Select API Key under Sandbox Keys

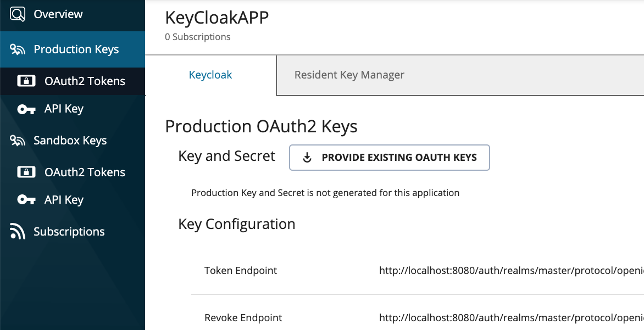[x=64, y=199]
